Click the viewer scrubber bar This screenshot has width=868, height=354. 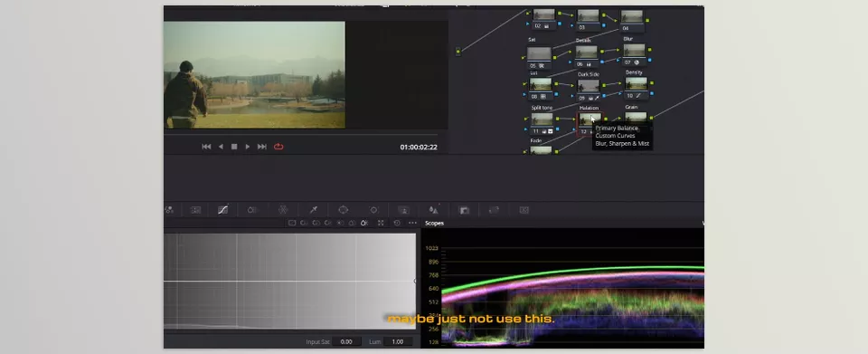(x=300, y=135)
